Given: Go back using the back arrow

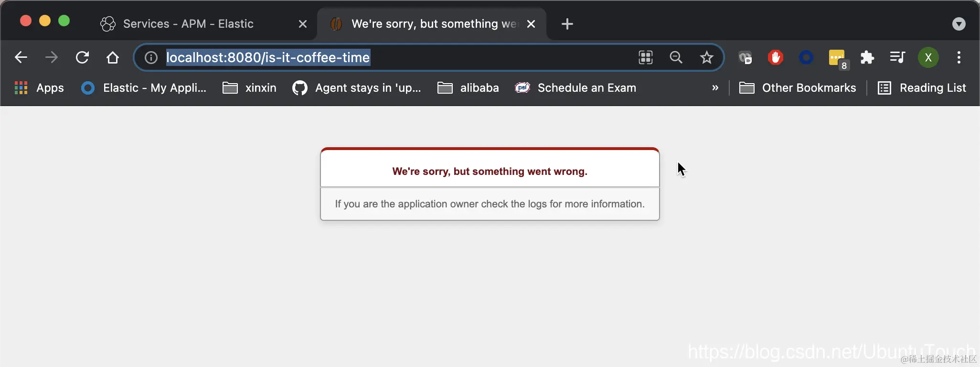Looking at the screenshot, I should tap(21, 57).
